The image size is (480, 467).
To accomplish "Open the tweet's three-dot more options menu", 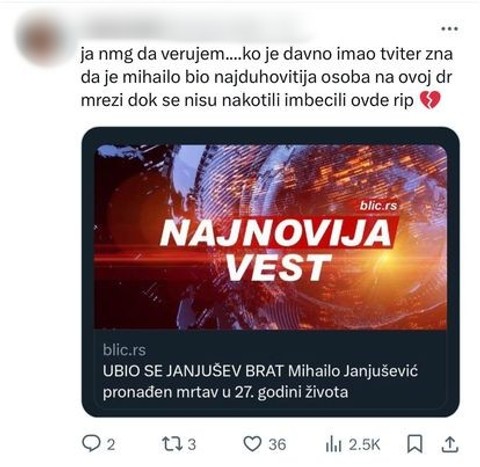I will click(x=449, y=29).
